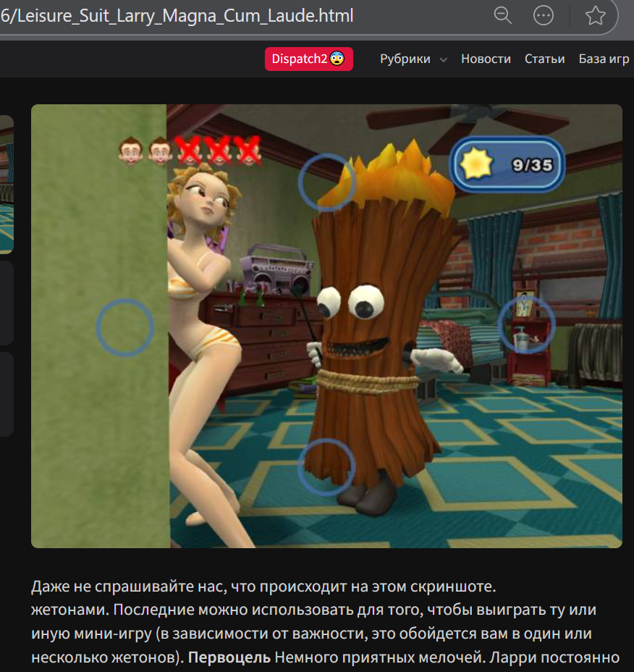Bookmark page with the star icon
This screenshot has height=672, width=634.
pos(595,16)
